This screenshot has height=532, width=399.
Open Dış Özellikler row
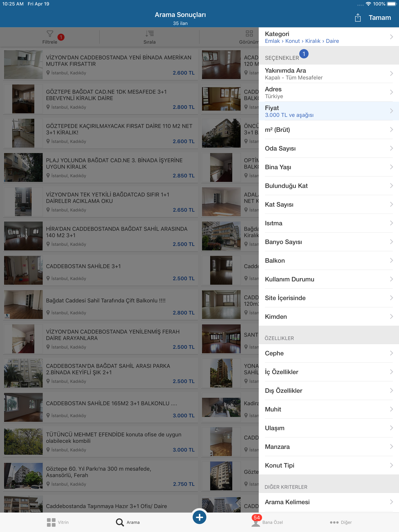[329, 391]
